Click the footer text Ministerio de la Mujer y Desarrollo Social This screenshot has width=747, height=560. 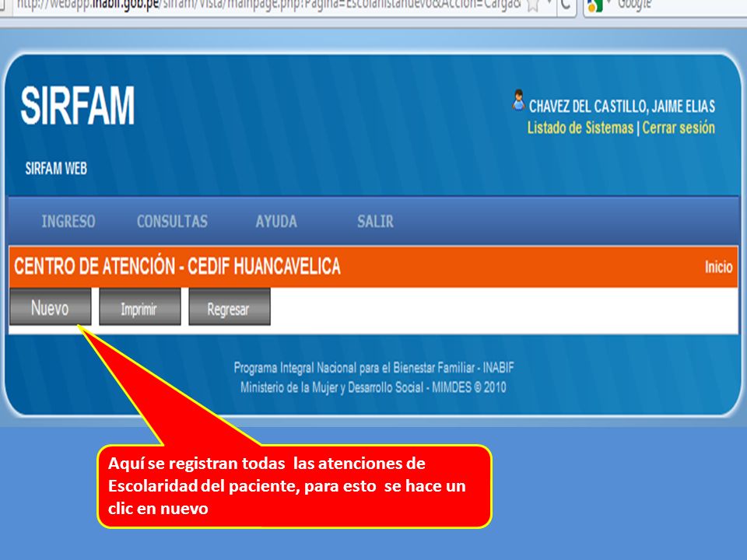click(x=331, y=387)
